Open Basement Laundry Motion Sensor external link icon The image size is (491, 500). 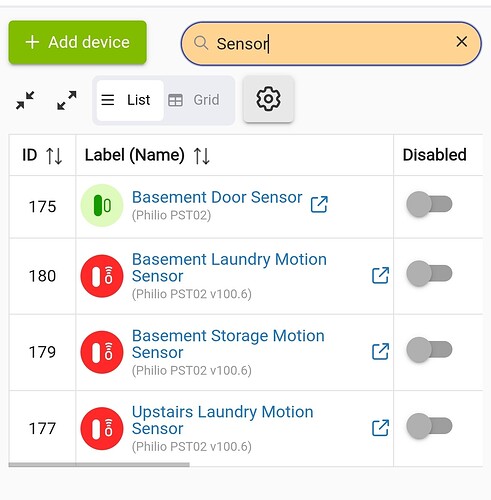click(380, 275)
